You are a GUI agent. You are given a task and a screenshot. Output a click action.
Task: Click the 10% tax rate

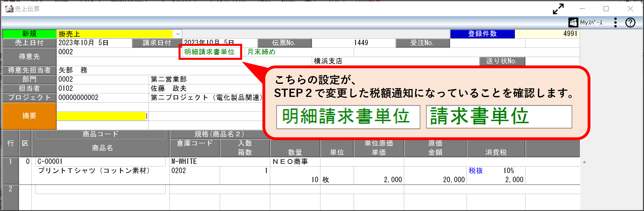pos(509,171)
